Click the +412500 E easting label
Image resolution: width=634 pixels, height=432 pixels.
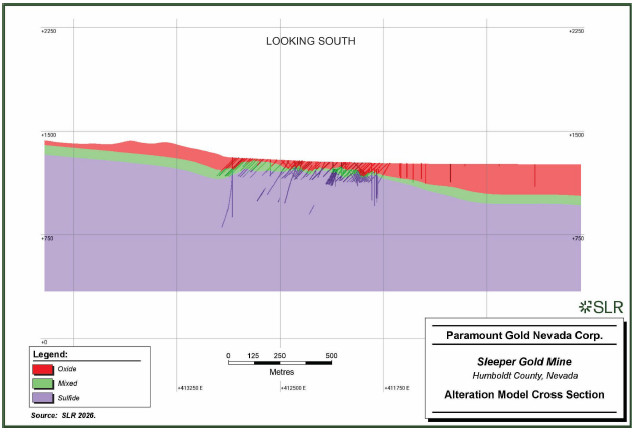[x=293, y=388]
